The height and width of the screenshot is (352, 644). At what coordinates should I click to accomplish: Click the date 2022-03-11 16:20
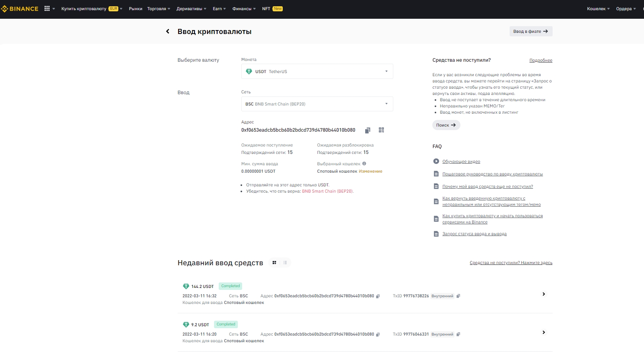click(x=200, y=334)
